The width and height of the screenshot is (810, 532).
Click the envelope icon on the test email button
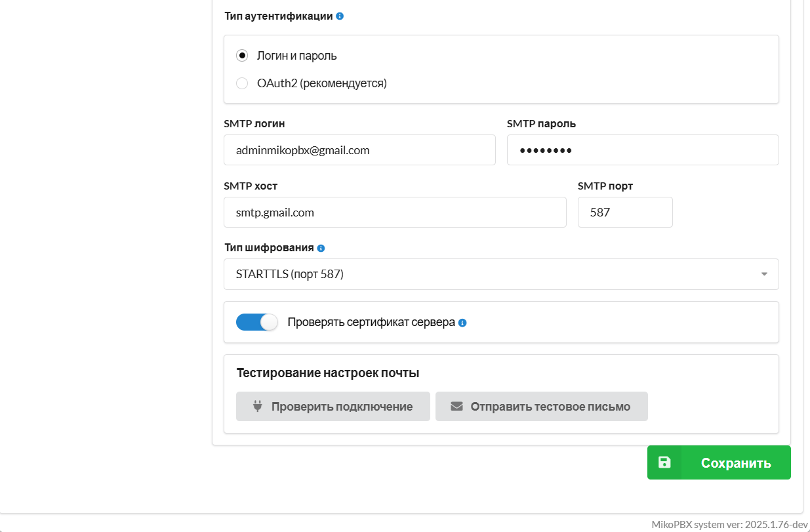tap(456, 407)
